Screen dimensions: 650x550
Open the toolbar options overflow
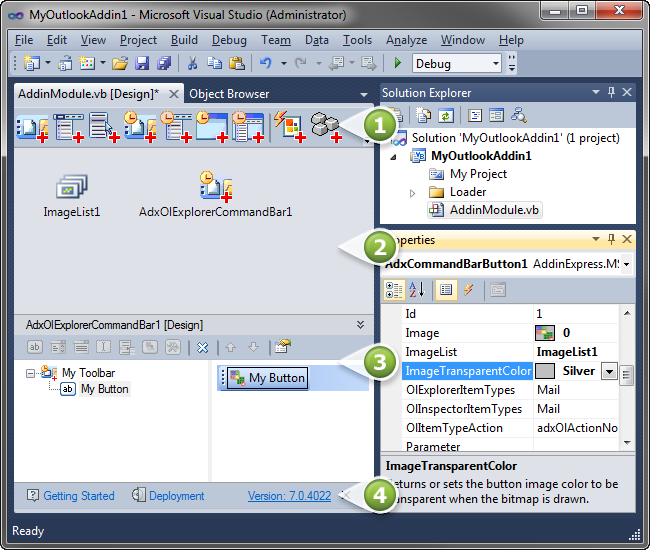[512, 63]
